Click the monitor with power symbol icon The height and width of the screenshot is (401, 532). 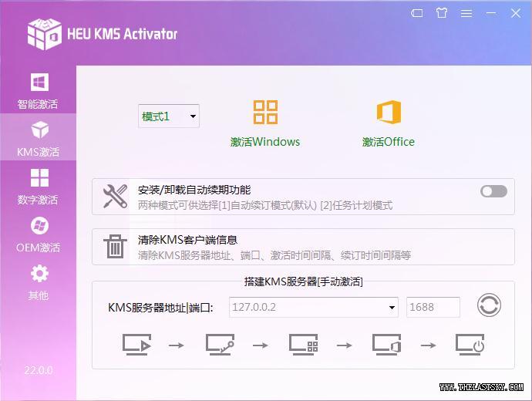click(470, 345)
